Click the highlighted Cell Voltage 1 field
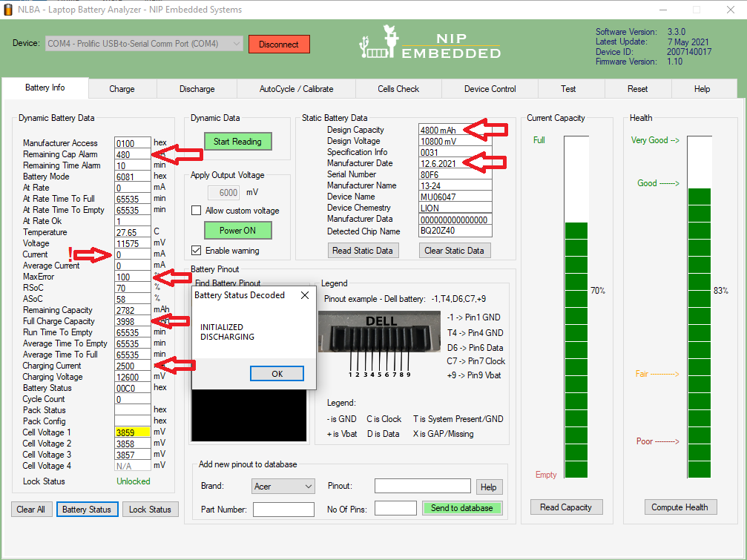The height and width of the screenshot is (560, 747). (133, 432)
